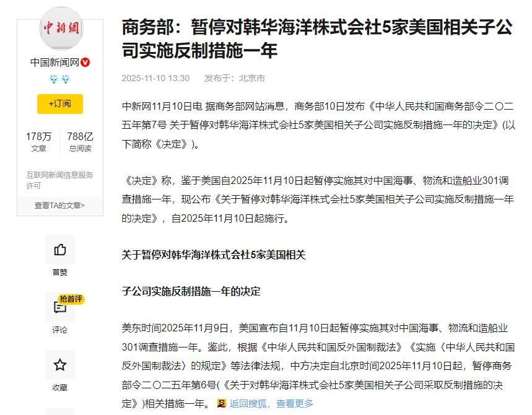Screen dimensions: 532x415
Task: Open 查看TA的文章 link
Action: point(59,205)
